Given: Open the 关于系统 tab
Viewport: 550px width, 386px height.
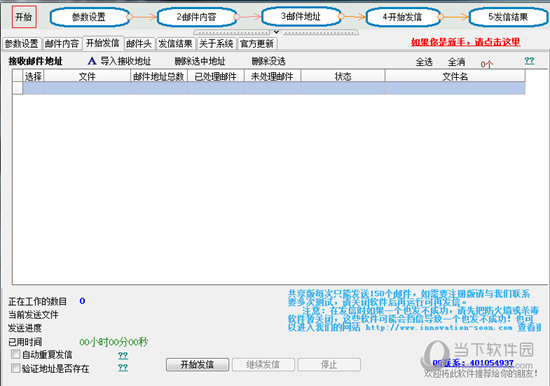Looking at the screenshot, I should [x=216, y=44].
